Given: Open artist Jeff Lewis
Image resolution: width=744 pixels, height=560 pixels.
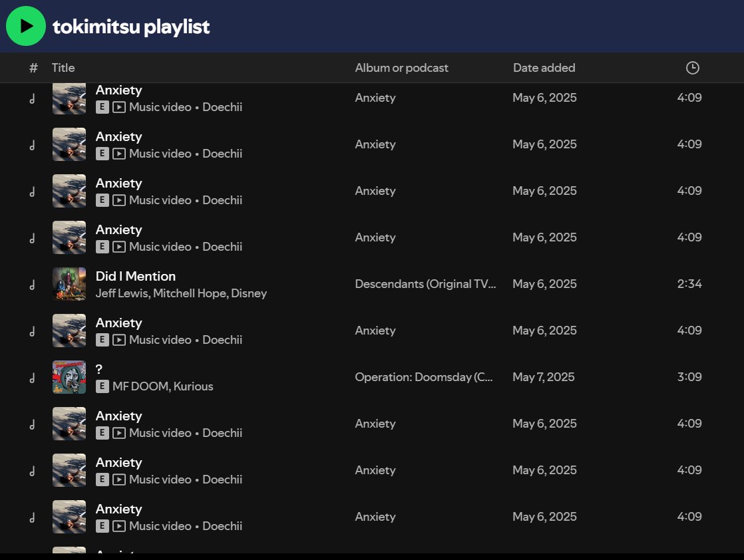Looking at the screenshot, I should 122,293.
